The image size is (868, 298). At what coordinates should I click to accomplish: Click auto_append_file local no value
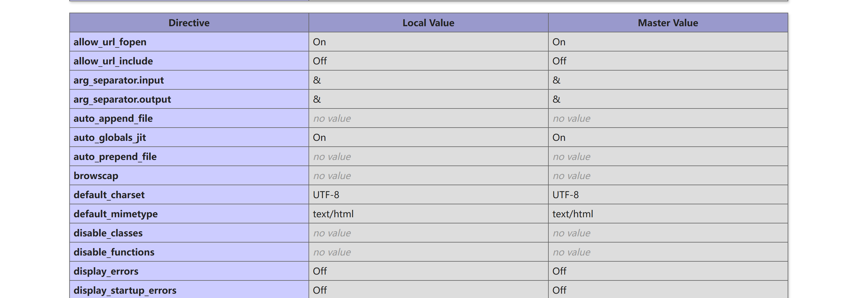pyautogui.click(x=332, y=118)
